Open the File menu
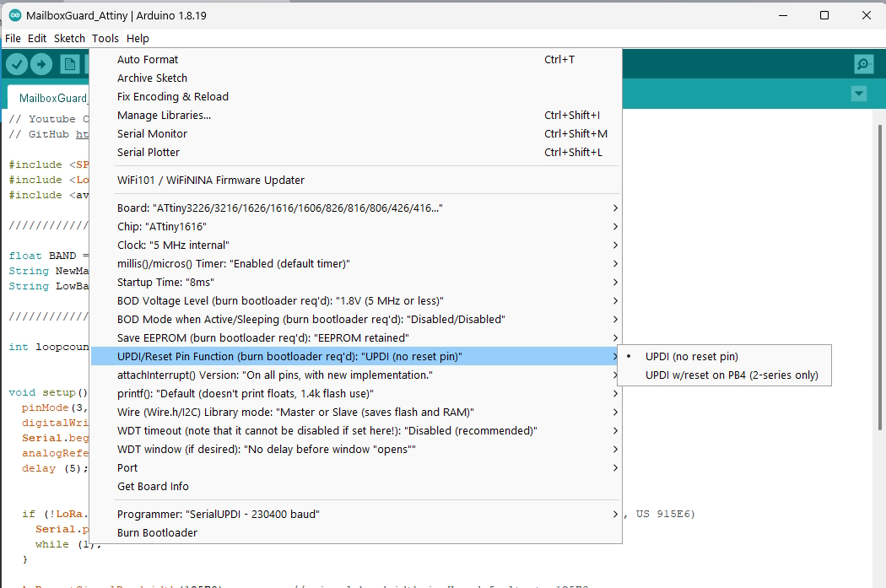886x588 pixels. 13,38
